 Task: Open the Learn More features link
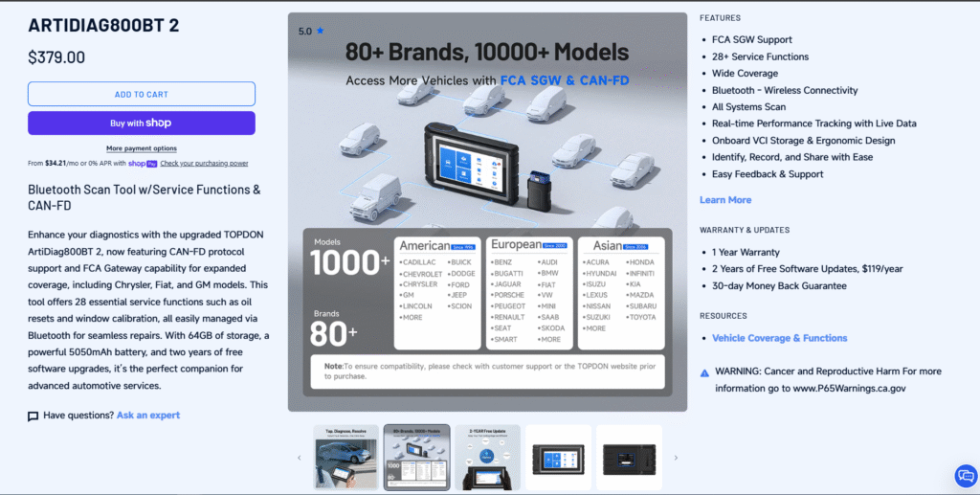[x=725, y=200]
